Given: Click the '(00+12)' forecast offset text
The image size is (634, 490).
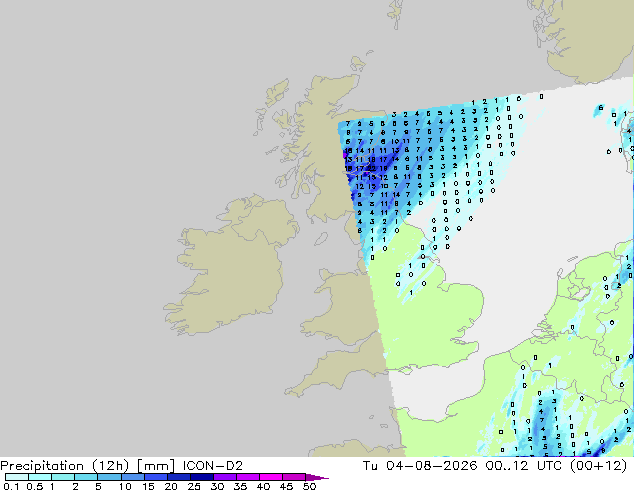Looking at the screenshot, I should tap(598, 466).
